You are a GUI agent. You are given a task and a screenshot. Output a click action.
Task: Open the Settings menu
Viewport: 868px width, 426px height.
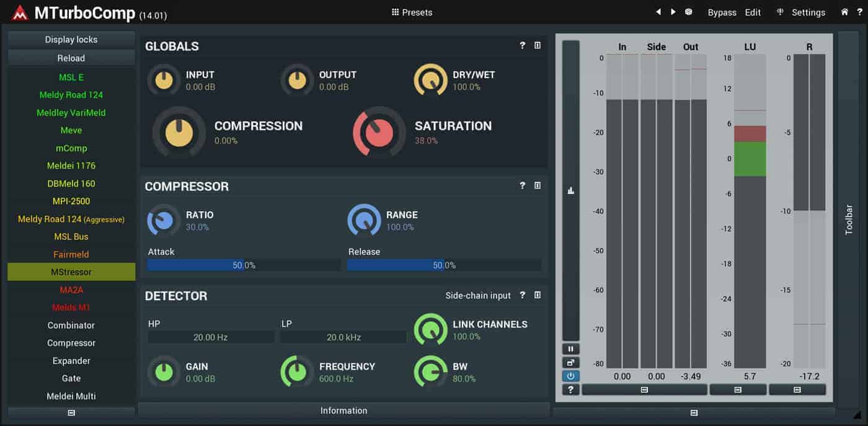tap(801, 12)
